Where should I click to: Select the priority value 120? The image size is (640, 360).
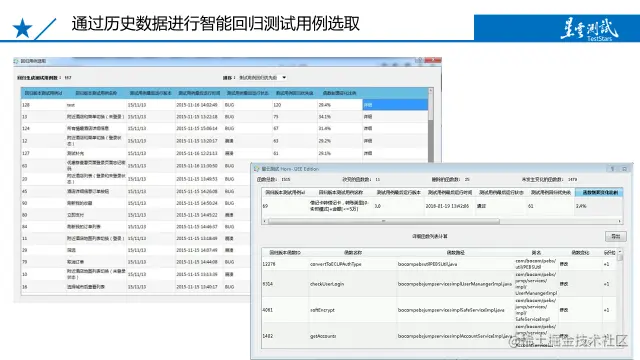tap(277, 105)
